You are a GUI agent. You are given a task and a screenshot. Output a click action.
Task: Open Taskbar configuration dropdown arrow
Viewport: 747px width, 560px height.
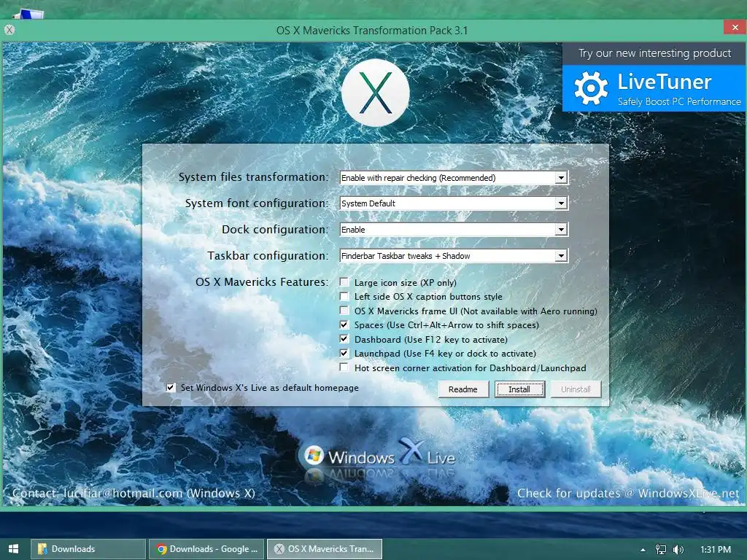[561, 256]
